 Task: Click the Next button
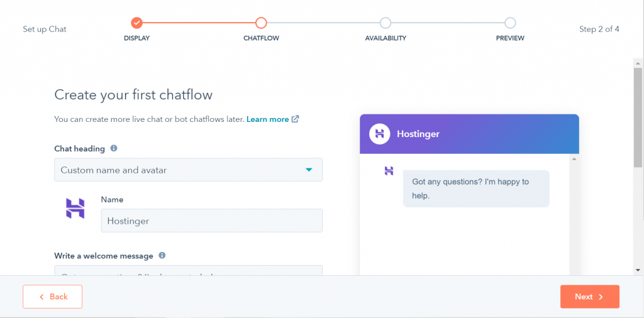click(590, 296)
